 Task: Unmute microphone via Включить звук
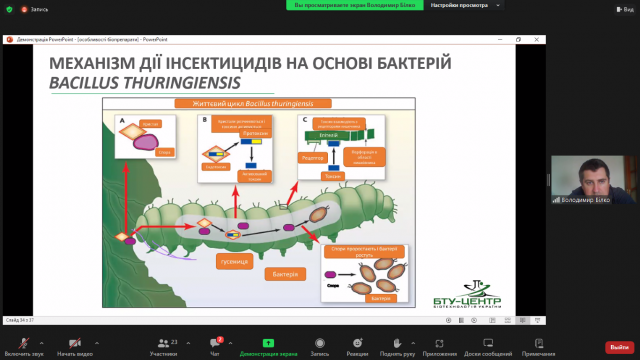tap(24, 347)
